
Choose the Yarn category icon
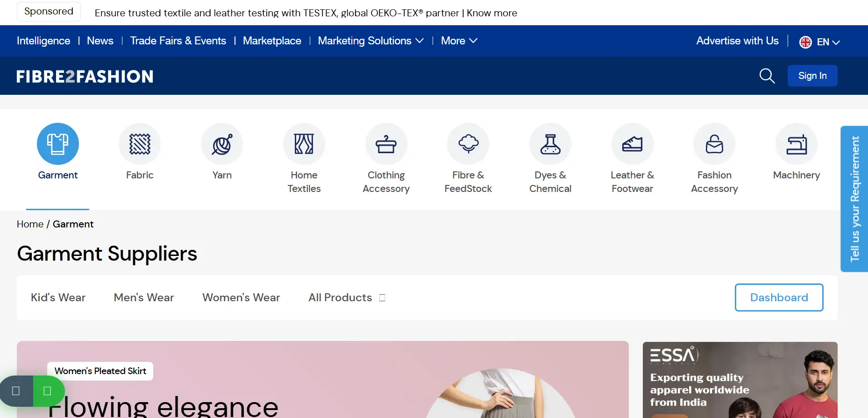pos(222,144)
